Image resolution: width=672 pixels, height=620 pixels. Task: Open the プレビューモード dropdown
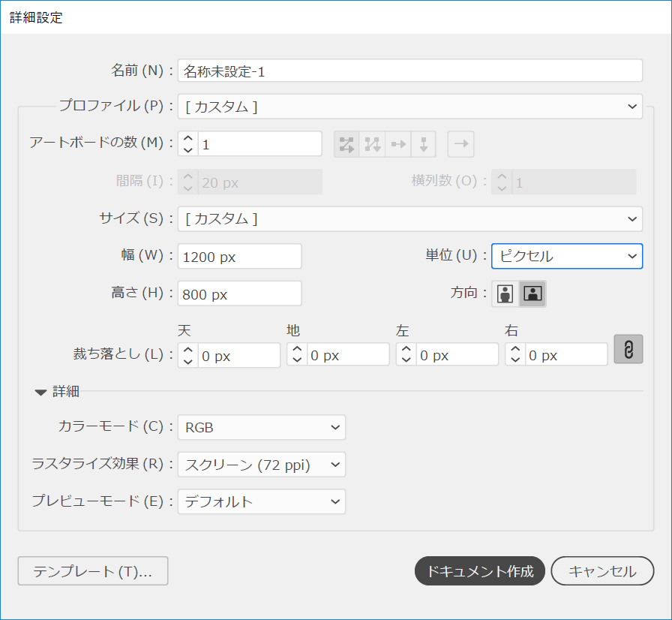pos(261,501)
